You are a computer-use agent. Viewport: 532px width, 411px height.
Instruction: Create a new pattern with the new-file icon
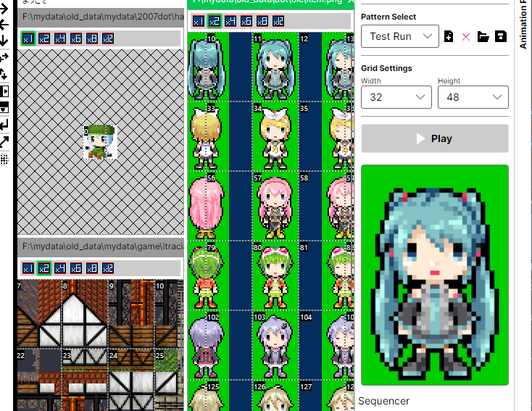[x=449, y=36]
